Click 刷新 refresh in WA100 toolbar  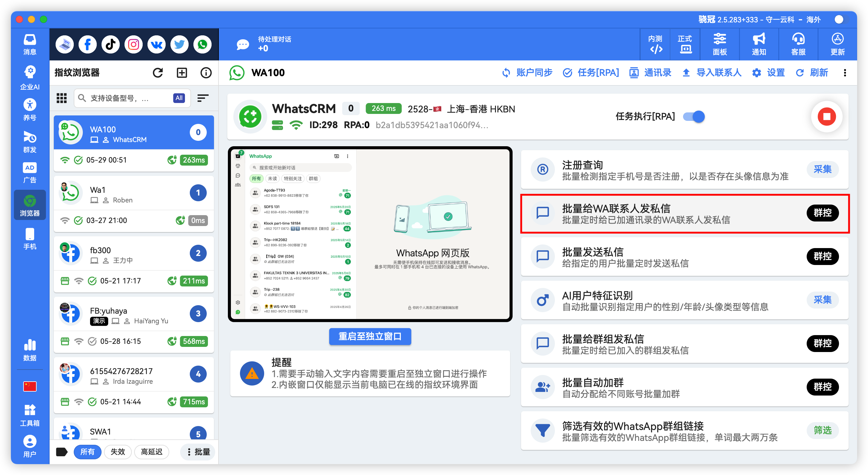click(x=812, y=73)
